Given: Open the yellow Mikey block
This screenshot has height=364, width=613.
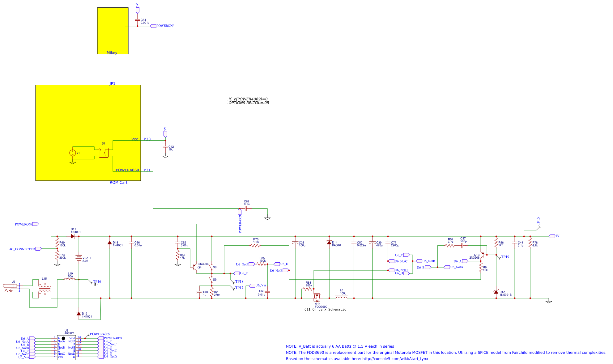Looking at the screenshot, I should [113, 31].
